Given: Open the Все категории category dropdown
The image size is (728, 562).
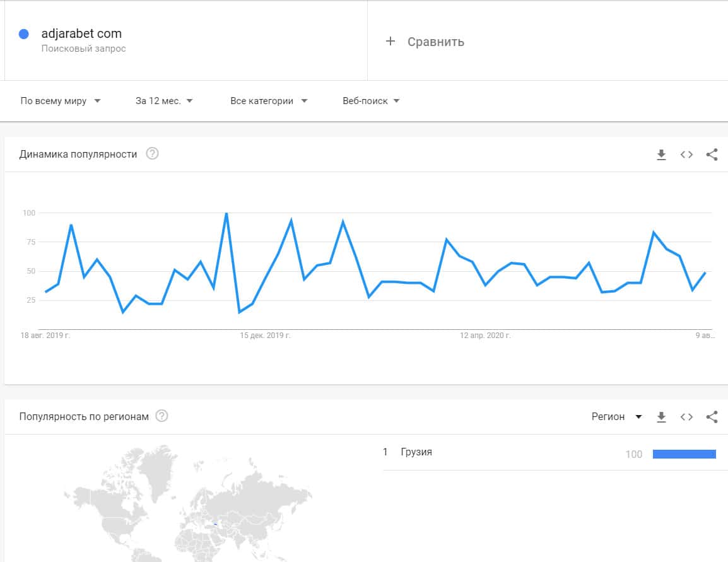Looking at the screenshot, I should (269, 101).
